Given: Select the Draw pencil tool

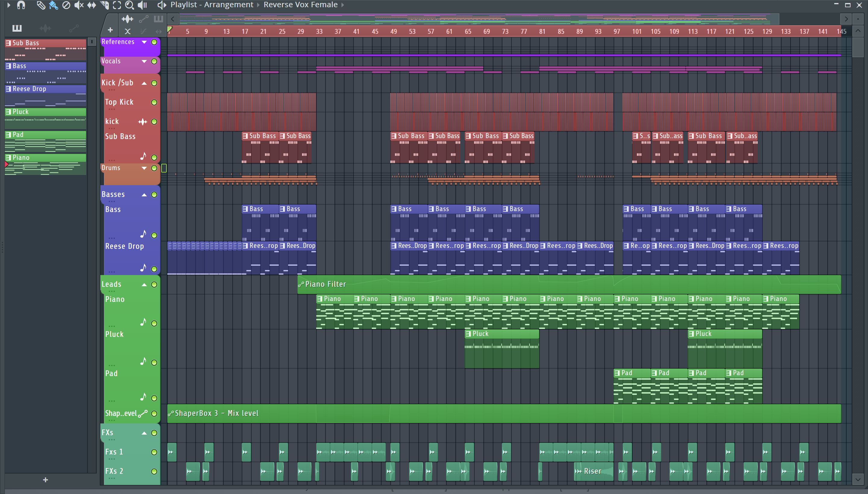Looking at the screenshot, I should pyautogui.click(x=41, y=5).
